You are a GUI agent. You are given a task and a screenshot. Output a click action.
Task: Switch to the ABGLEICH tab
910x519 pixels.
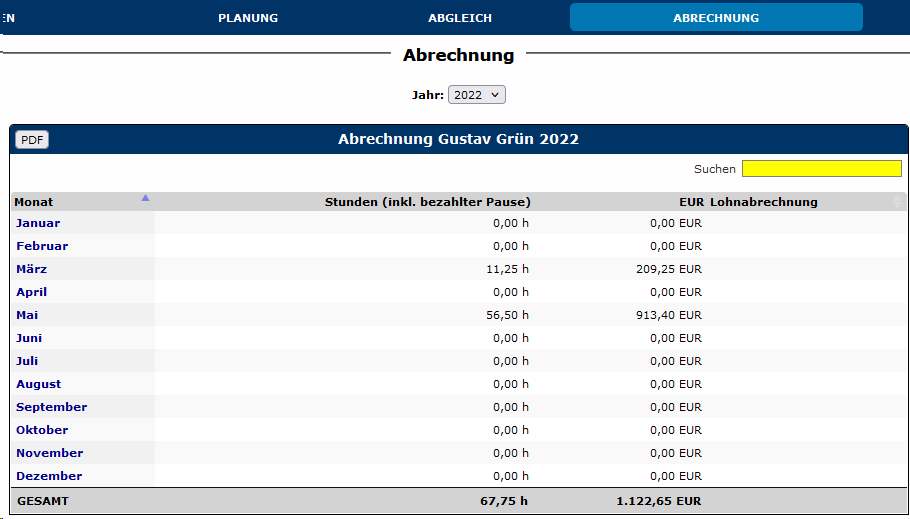[460, 18]
